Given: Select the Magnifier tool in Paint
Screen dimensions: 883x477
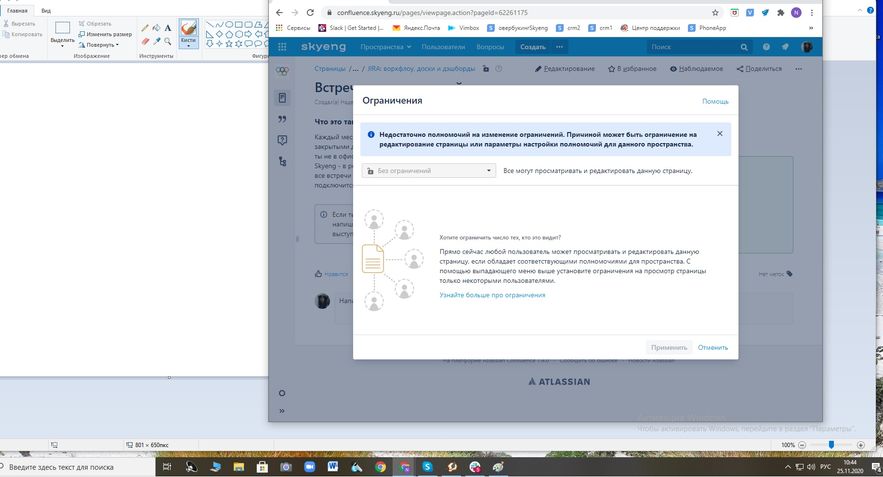Looking at the screenshot, I should tap(168, 41).
